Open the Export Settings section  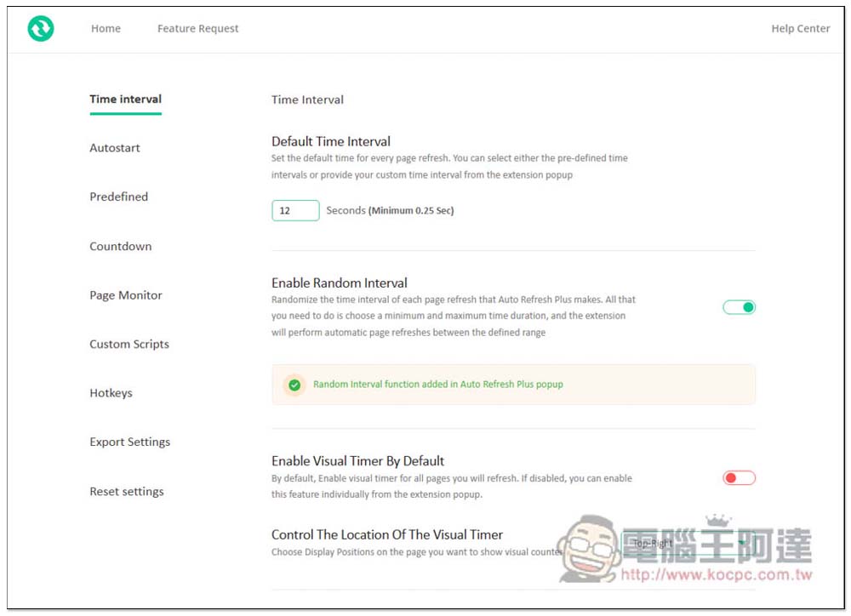pyautogui.click(x=129, y=442)
